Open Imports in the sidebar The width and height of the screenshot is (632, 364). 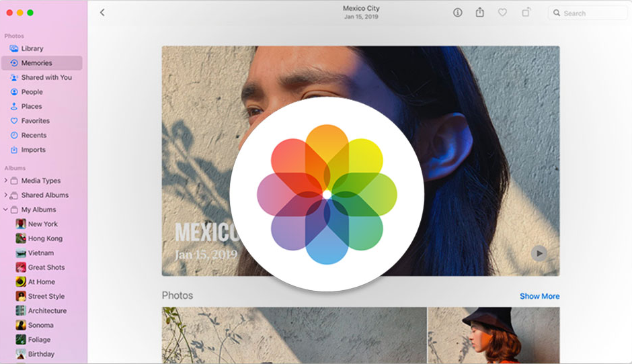[33, 150]
